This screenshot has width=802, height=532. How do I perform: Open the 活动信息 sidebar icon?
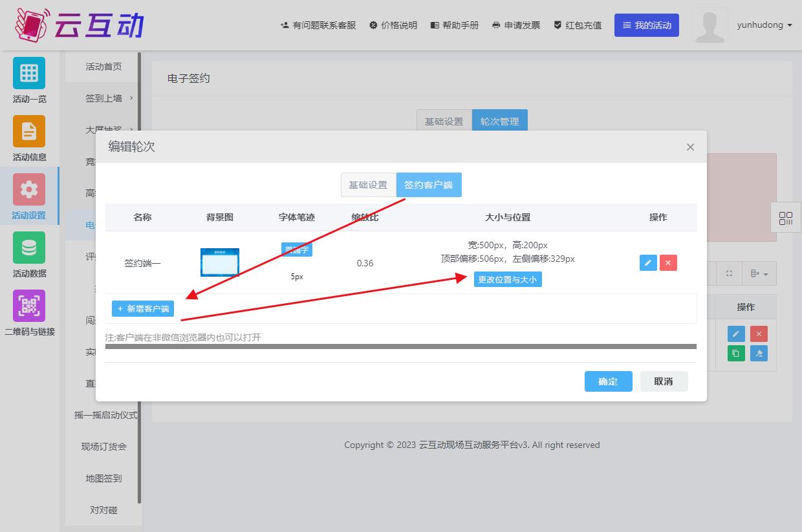coord(29,131)
